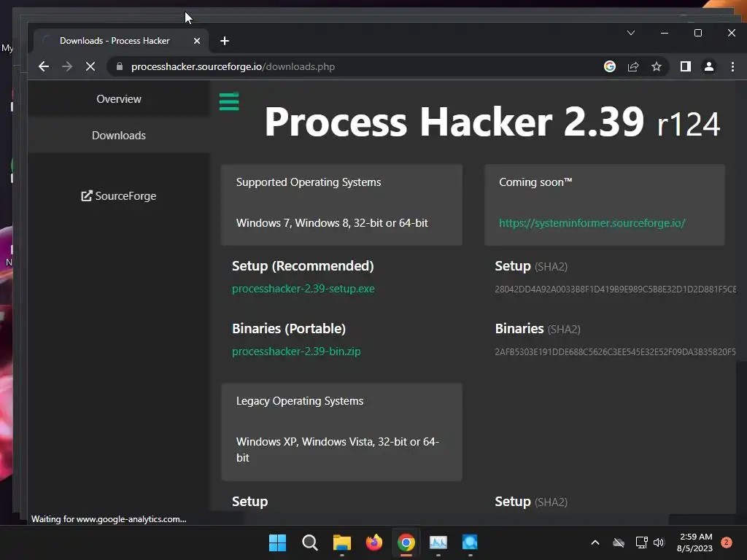Click the Legacy Operating Systems text
This screenshot has width=747, height=560.
pos(300,401)
